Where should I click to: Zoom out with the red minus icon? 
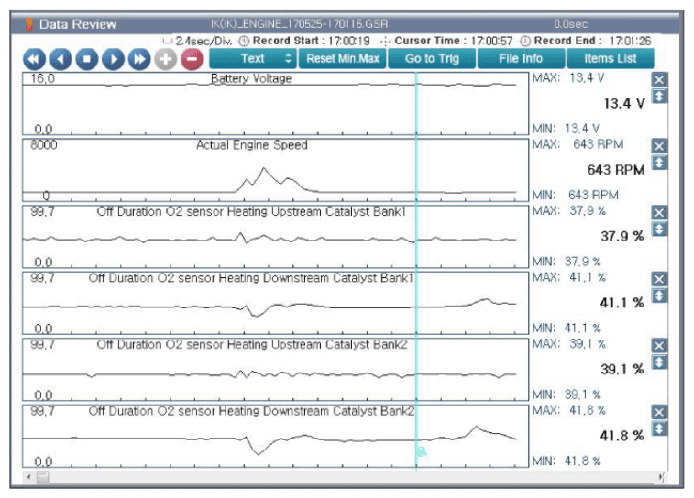click(190, 59)
